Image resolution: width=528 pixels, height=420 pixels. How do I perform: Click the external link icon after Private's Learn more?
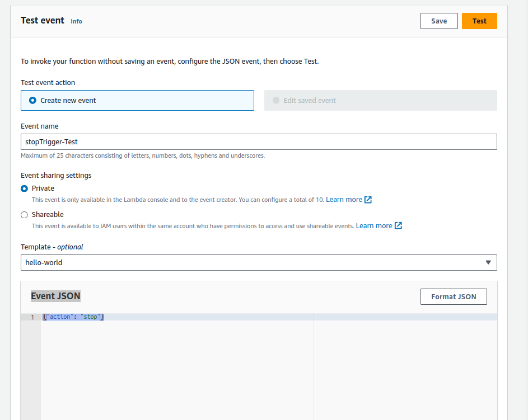click(x=368, y=199)
